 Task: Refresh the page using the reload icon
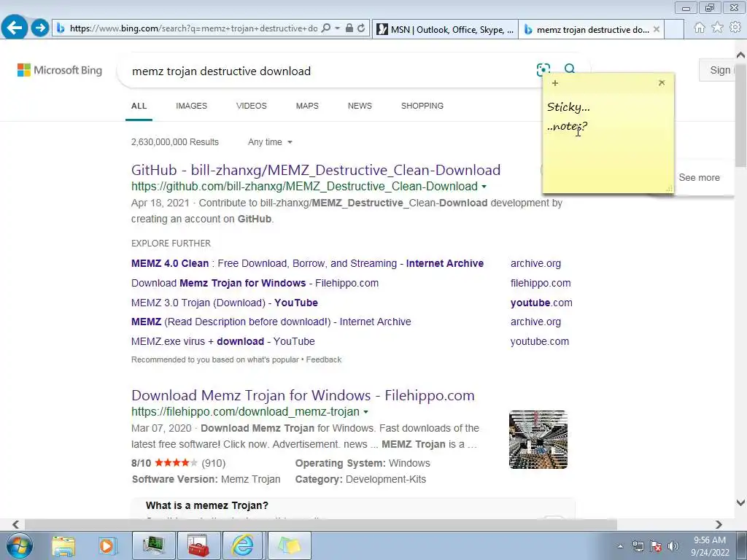pyautogui.click(x=362, y=28)
